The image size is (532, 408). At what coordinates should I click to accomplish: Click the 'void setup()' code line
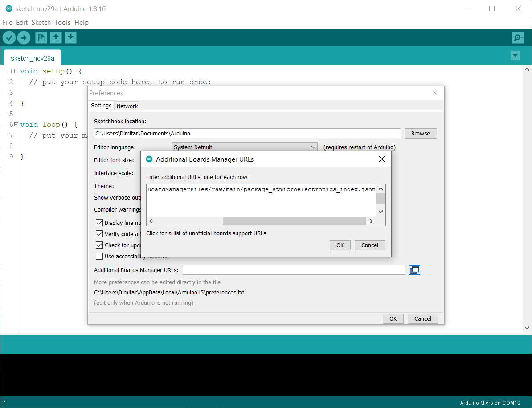[x=51, y=71]
